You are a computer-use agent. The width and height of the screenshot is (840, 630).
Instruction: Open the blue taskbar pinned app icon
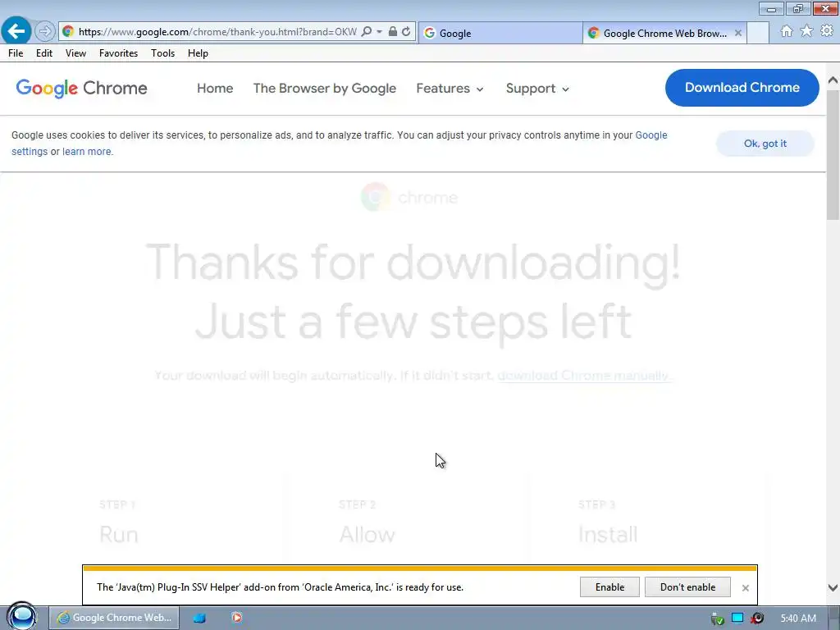(199, 618)
